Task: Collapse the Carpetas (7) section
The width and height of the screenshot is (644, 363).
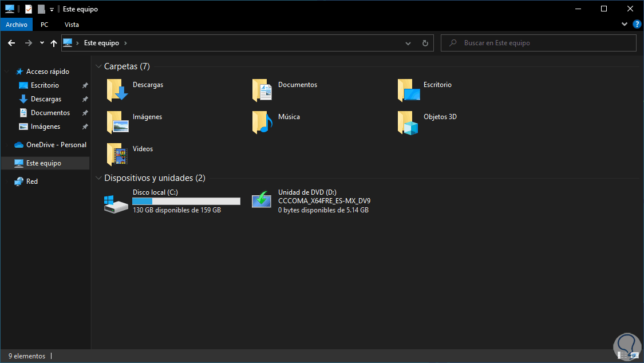Action: point(97,66)
